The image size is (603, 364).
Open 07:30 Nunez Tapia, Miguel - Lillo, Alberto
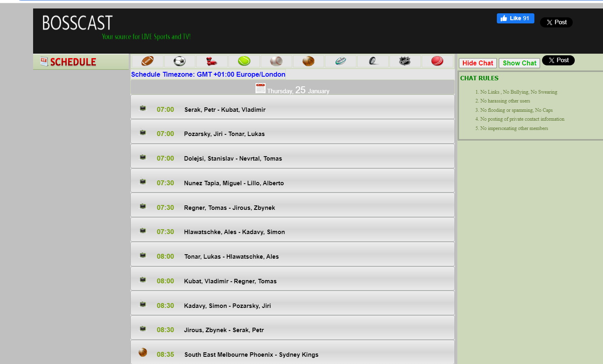pos(293,181)
